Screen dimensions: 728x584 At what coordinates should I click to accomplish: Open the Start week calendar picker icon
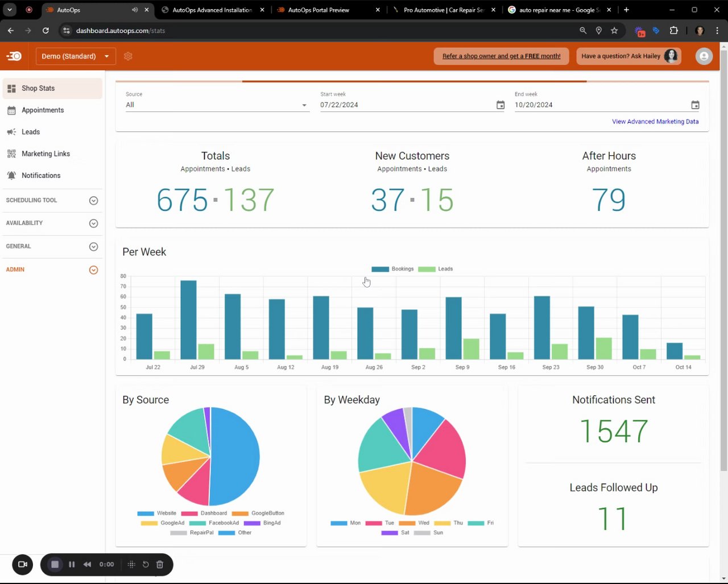pyautogui.click(x=500, y=105)
